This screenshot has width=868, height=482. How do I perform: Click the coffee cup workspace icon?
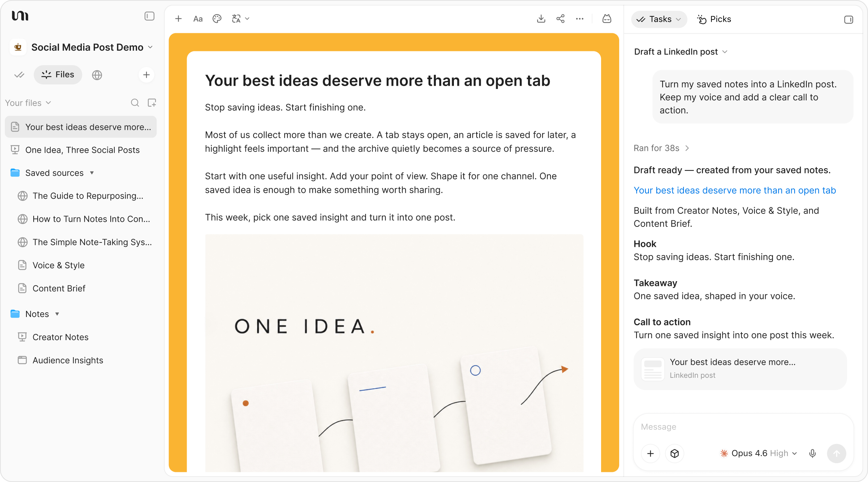point(18,47)
